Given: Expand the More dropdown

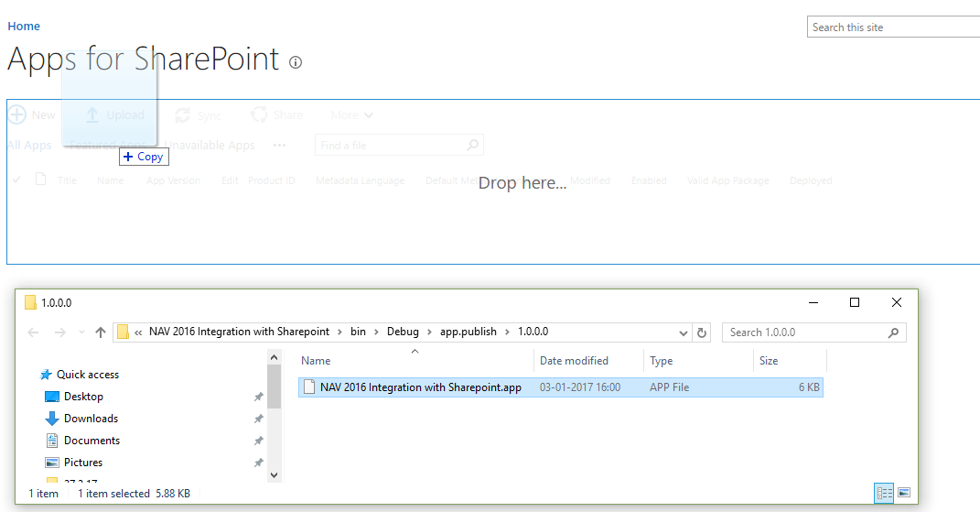Looking at the screenshot, I should pyautogui.click(x=352, y=115).
